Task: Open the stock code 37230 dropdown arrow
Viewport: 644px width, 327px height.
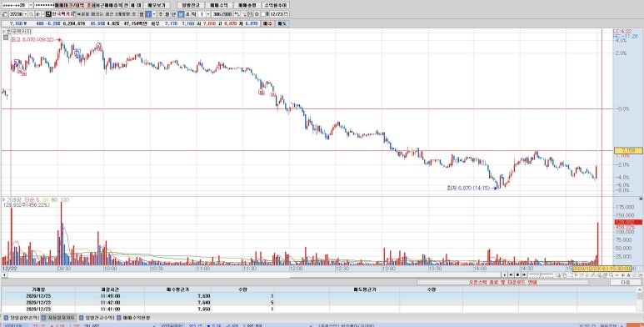Action: tap(26, 14)
